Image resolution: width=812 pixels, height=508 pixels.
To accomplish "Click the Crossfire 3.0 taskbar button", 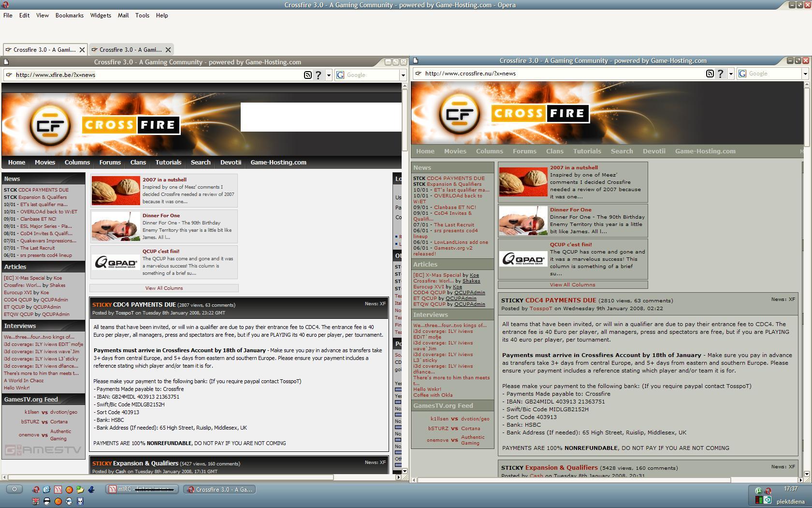I will point(220,489).
